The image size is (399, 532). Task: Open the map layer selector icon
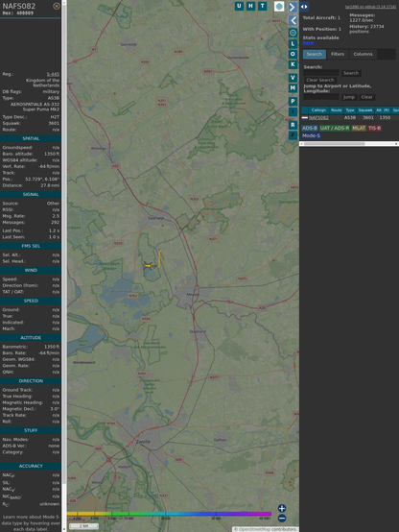click(x=279, y=6)
